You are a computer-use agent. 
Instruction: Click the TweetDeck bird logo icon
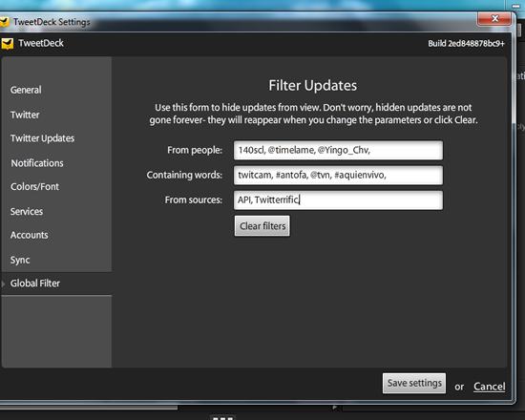7,44
